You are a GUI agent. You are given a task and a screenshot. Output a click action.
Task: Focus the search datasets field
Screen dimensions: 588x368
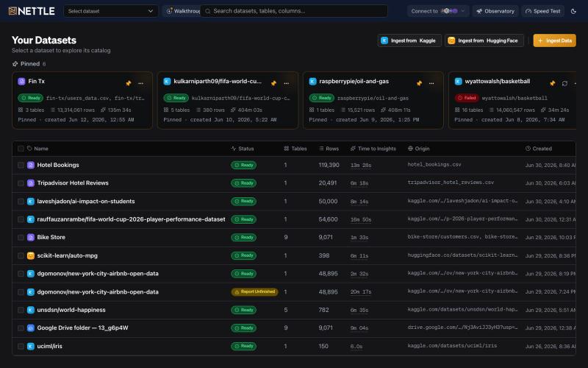coord(294,11)
